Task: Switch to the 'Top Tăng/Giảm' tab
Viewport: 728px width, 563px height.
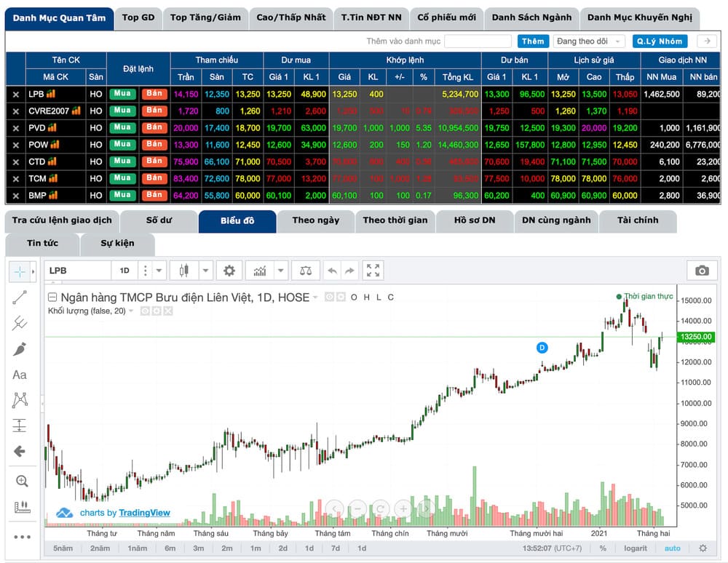Action: coord(205,17)
